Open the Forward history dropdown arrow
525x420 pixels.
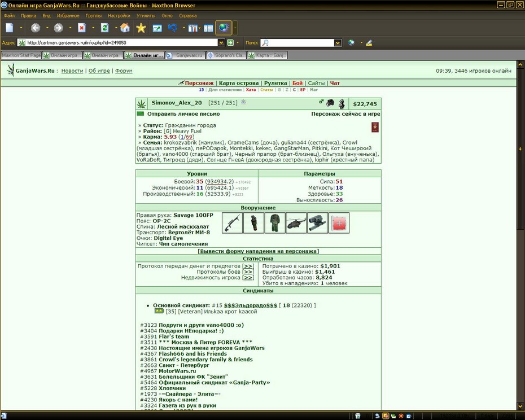[70, 28]
